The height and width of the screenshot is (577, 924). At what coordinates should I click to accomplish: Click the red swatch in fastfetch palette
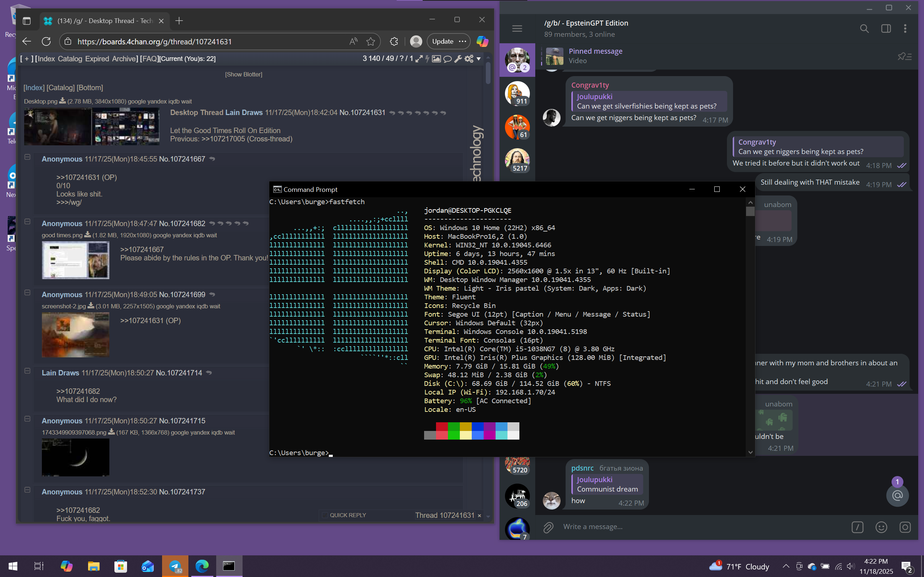pyautogui.click(x=442, y=427)
